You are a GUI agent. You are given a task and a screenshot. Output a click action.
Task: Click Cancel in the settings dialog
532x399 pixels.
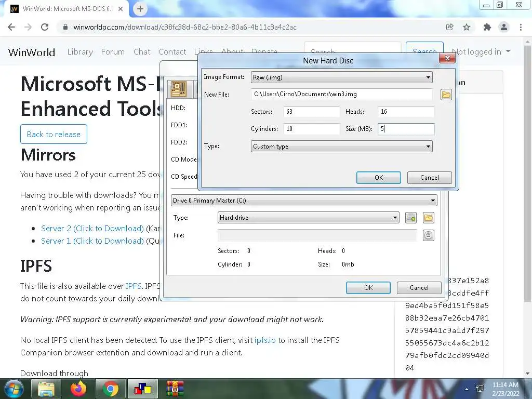(419, 288)
